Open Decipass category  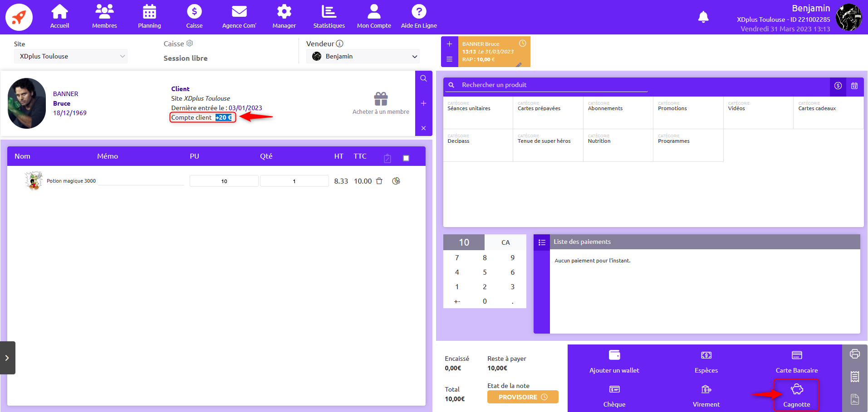coord(478,145)
